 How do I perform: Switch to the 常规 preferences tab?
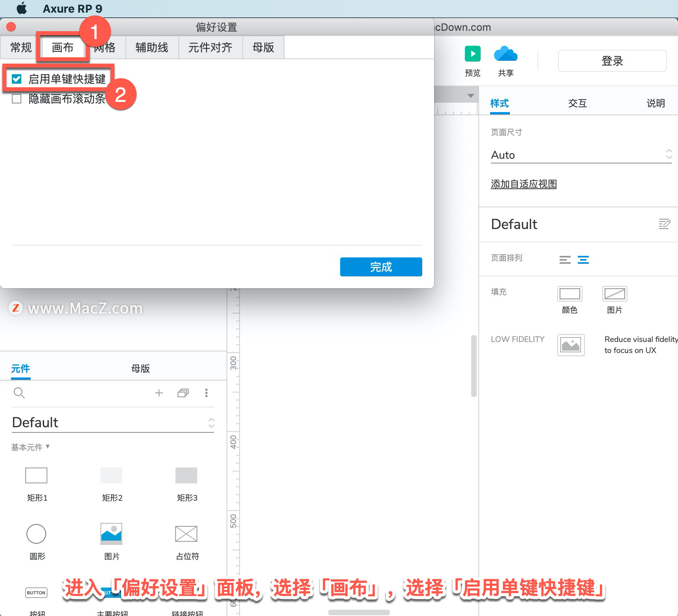coord(21,47)
